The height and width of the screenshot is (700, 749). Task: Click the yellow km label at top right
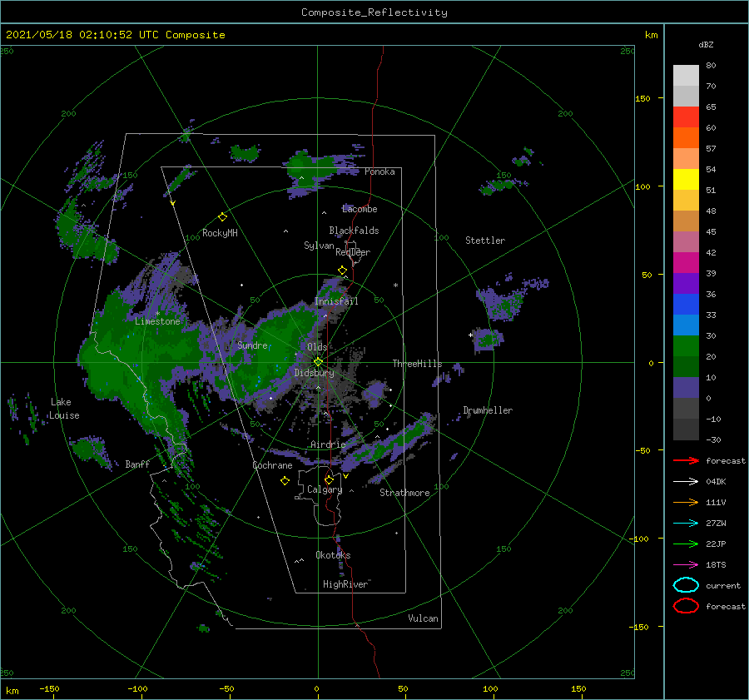(651, 35)
